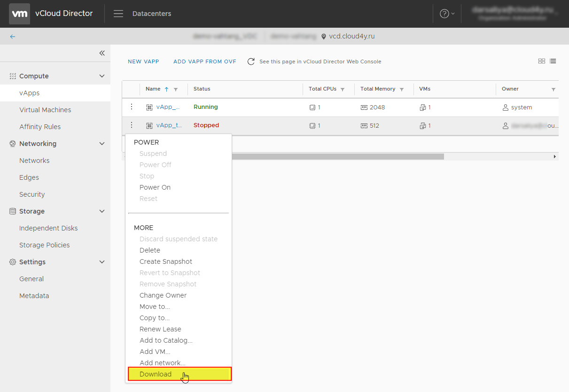Switch to card grid view
This screenshot has width=569, height=392.
(542, 61)
